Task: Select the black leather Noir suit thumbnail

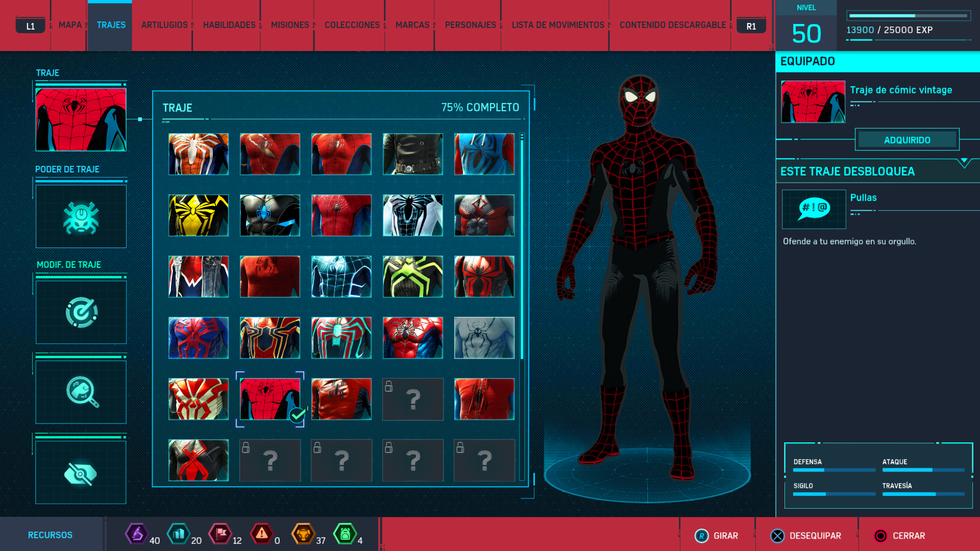Action: pyautogui.click(x=413, y=154)
